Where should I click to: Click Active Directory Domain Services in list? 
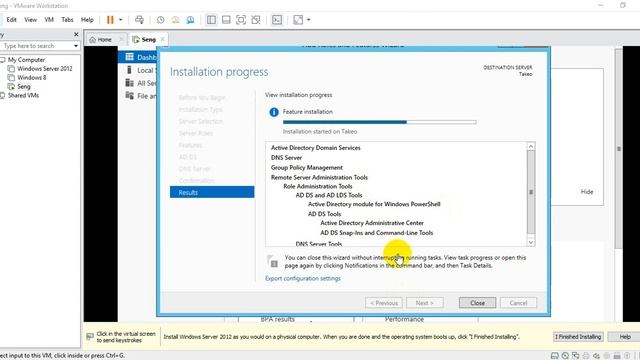tap(316, 148)
